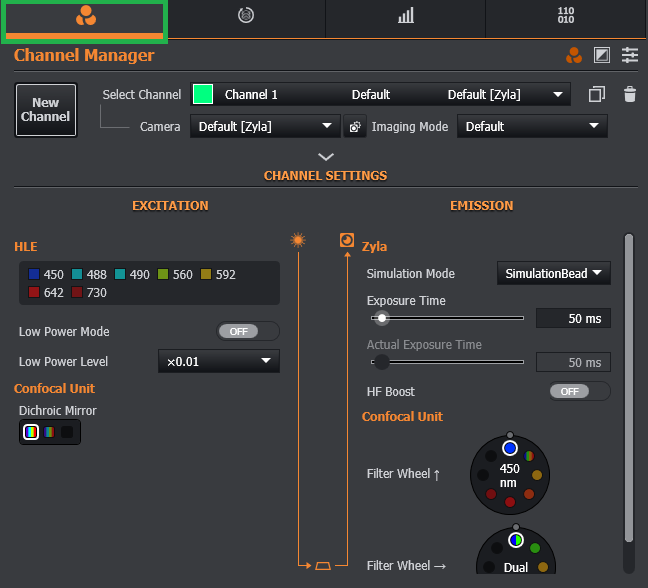Open the binary data tab

(x=566, y=16)
